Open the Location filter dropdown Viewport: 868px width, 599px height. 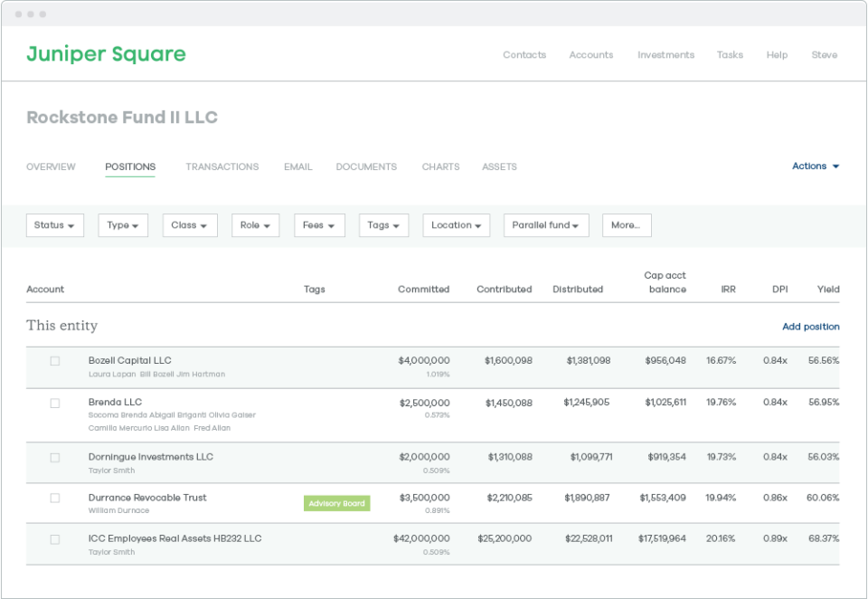point(456,225)
